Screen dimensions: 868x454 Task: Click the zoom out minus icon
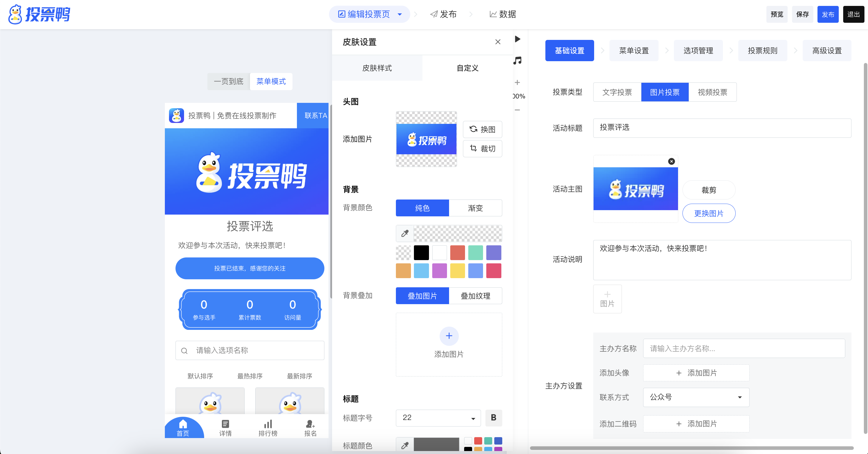pos(517,110)
